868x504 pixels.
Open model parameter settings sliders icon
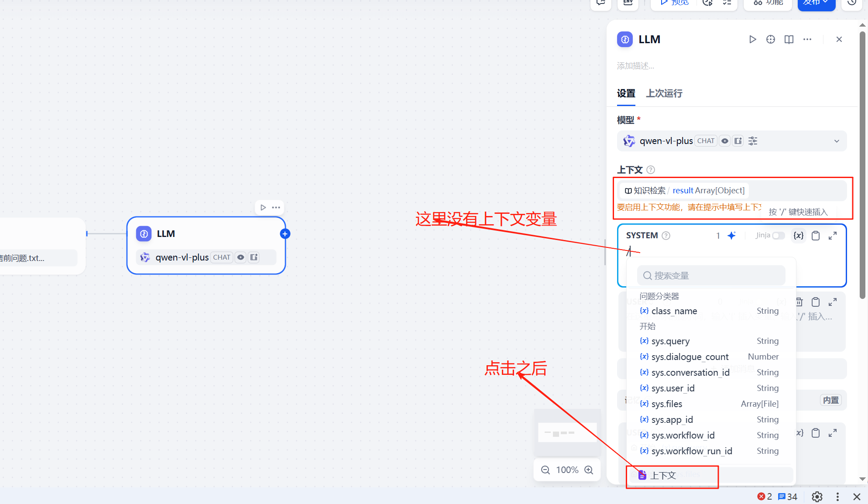tap(753, 141)
